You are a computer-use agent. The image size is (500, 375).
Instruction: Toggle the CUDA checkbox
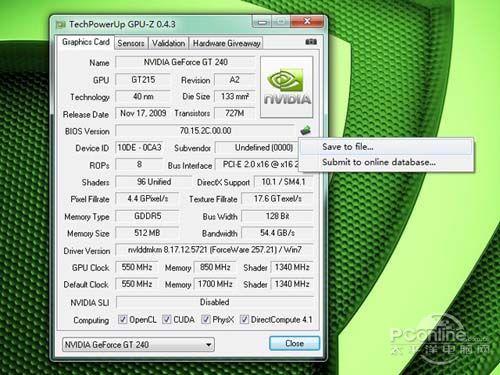tap(166, 319)
